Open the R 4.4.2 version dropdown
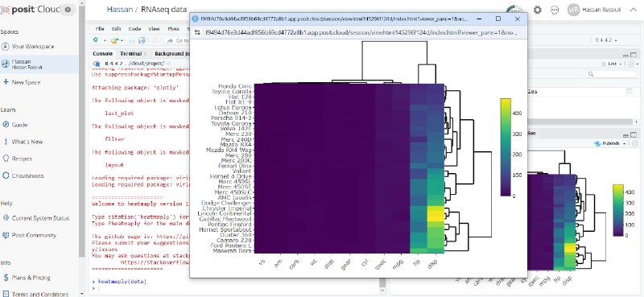Viewport: 644px width, 297px height. [605, 40]
